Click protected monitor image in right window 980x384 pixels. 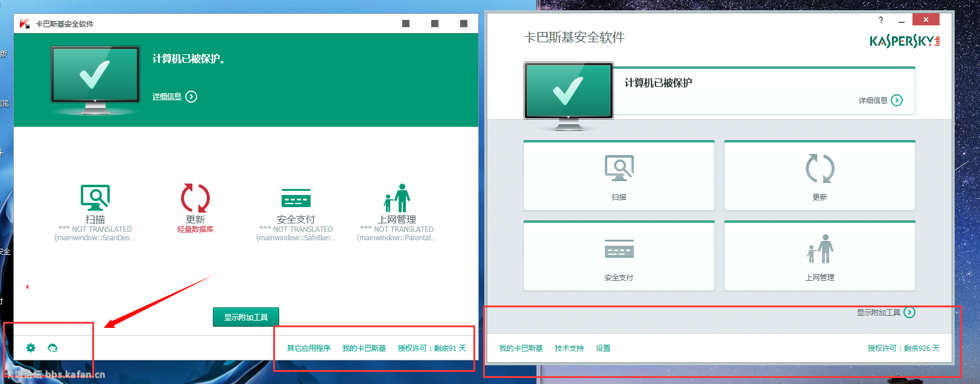569,95
